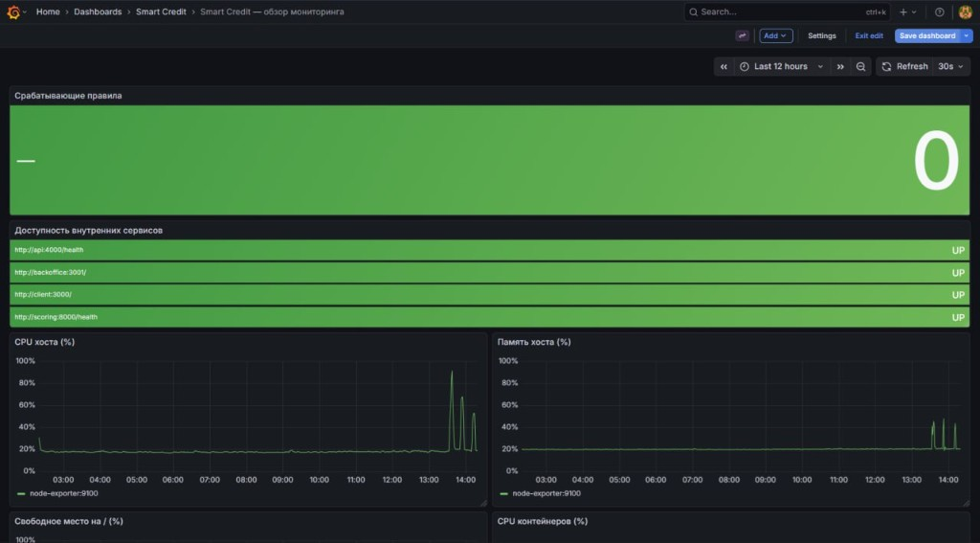Open the Grafana logo menu
This screenshot has width=980, height=543.
[x=13, y=11]
